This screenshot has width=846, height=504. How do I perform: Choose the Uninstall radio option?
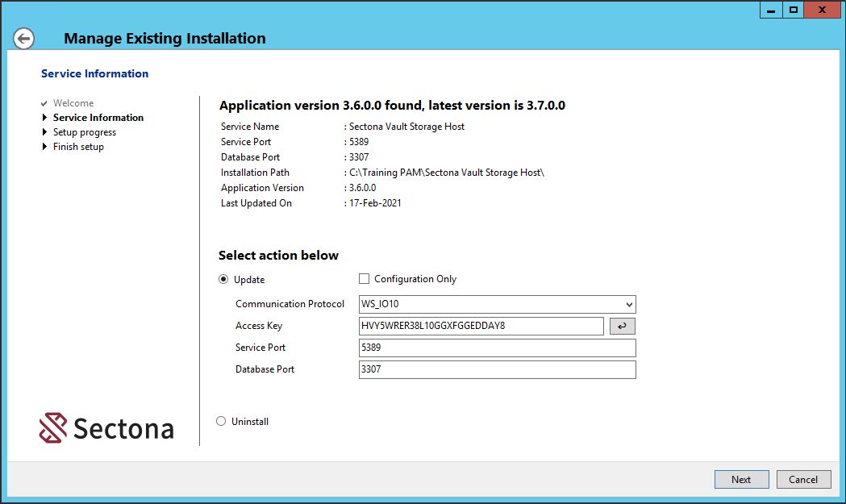tap(222, 422)
